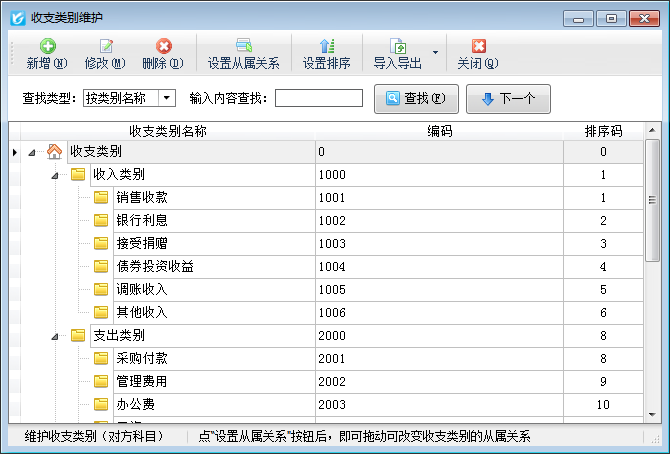Click the vertical scrollbar down arrow

point(653,414)
